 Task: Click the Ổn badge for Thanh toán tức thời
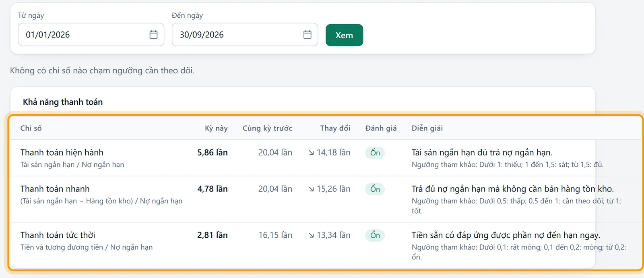pos(375,235)
